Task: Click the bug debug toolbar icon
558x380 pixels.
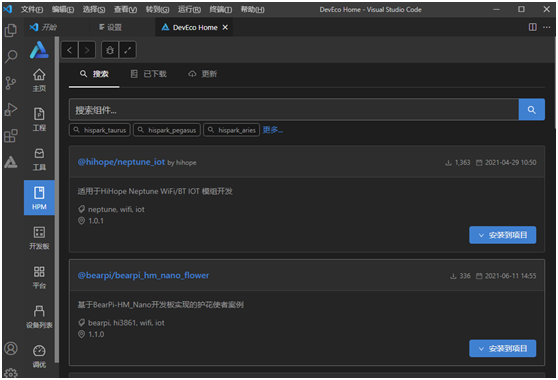Action: [110, 50]
